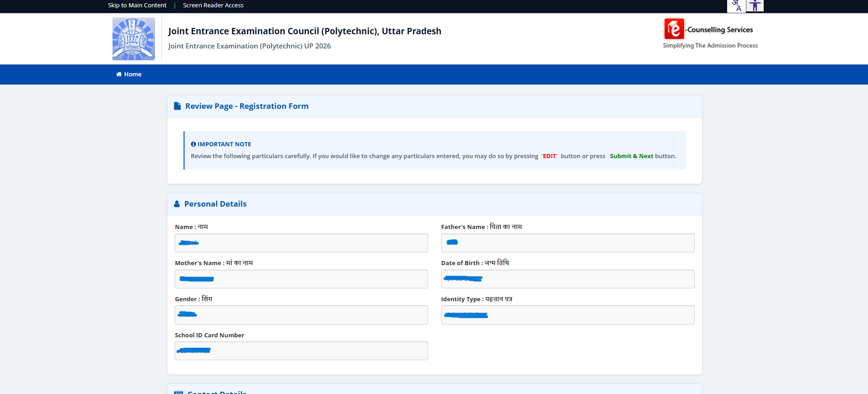The height and width of the screenshot is (394, 868).
Task: Open Home in the navigation bar
Action: click(x=129, y=75)
